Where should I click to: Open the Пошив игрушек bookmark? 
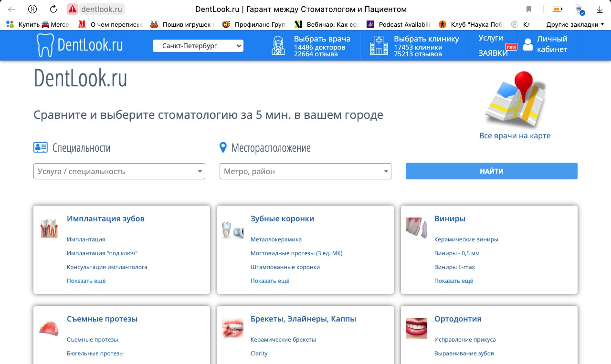point(182,24)
